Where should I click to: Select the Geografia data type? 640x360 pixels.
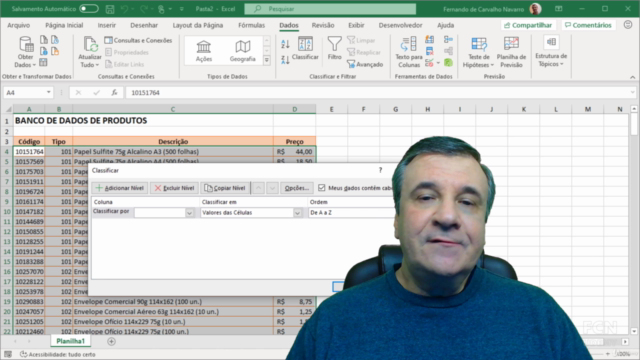click(242, 51)
